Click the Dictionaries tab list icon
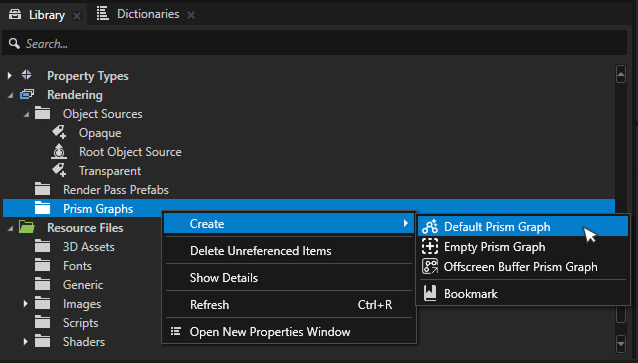 (x=103, y=13)
